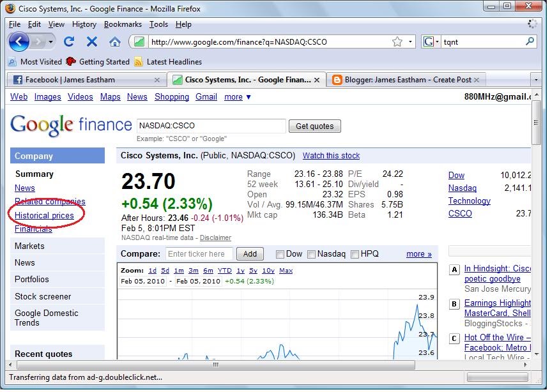The width and height of the screenshot is (550, 392).
Task: Open the Stock screener section
Action: tap(57, 297)
